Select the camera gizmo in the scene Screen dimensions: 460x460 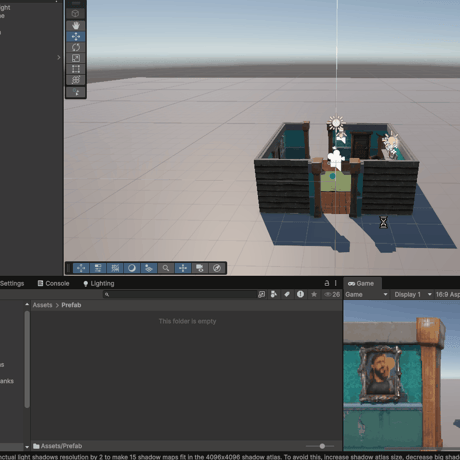pyautogui.click(x=336, y=158)
